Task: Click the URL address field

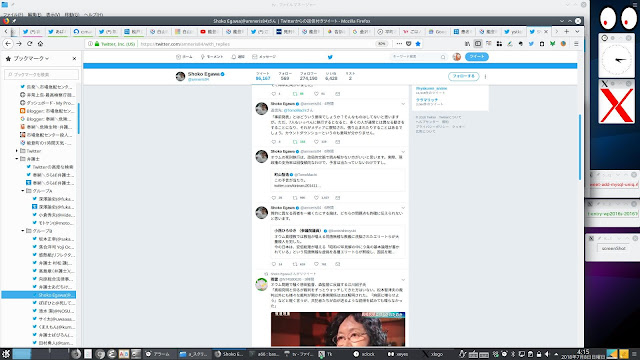Action: (253, 44)
